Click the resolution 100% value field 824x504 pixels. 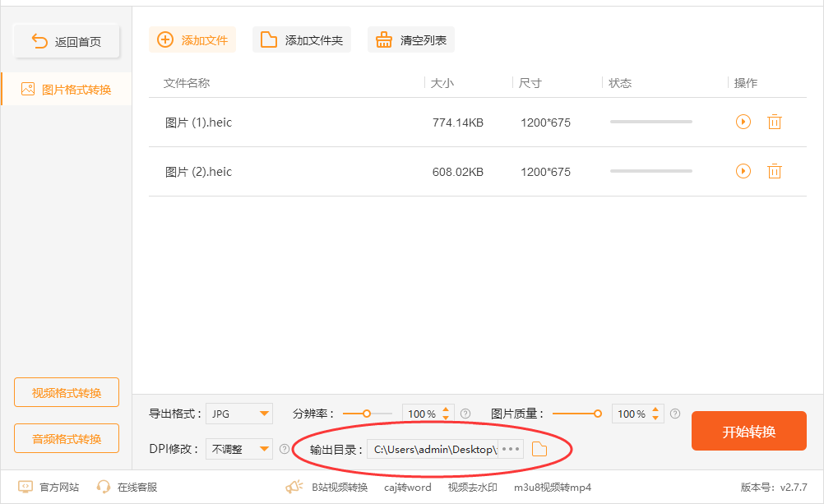(422, 414)
